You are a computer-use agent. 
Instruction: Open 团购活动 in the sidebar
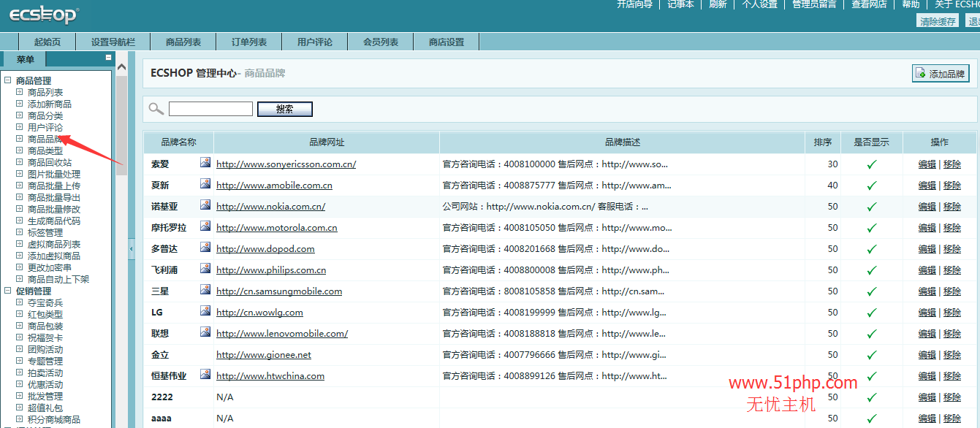[45, 349]
